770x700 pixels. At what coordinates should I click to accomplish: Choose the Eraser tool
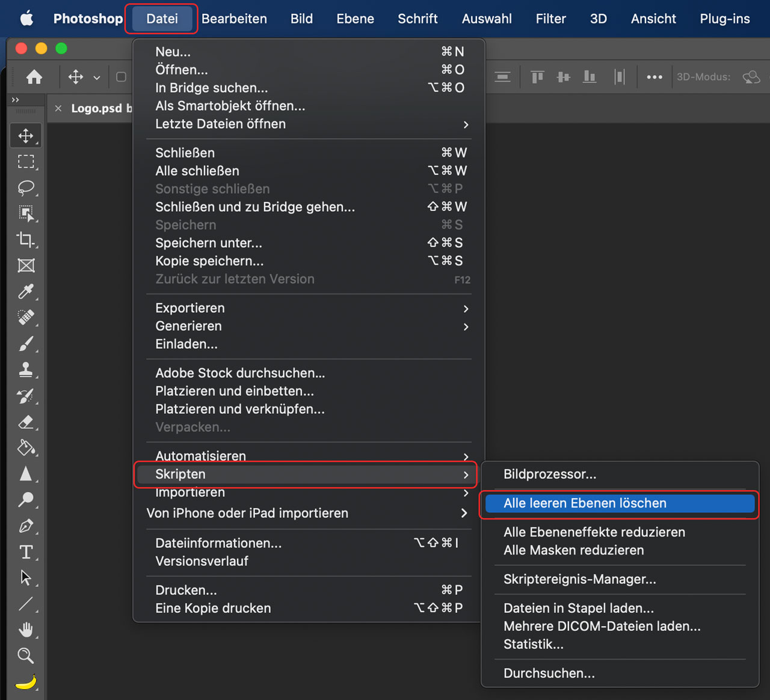(26, 422)
